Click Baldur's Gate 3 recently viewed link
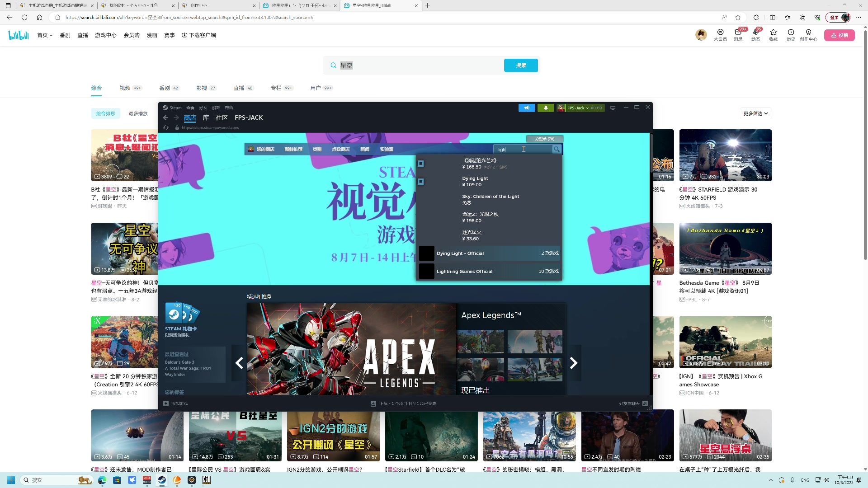Screen dimensions: 868x488 179,362
